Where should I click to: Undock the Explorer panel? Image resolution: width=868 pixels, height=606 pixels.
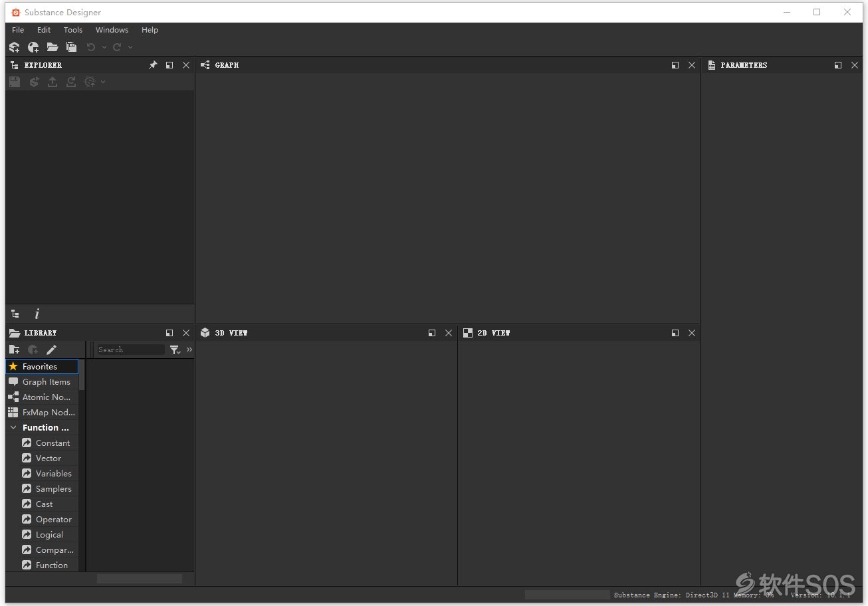coord(169,65)
